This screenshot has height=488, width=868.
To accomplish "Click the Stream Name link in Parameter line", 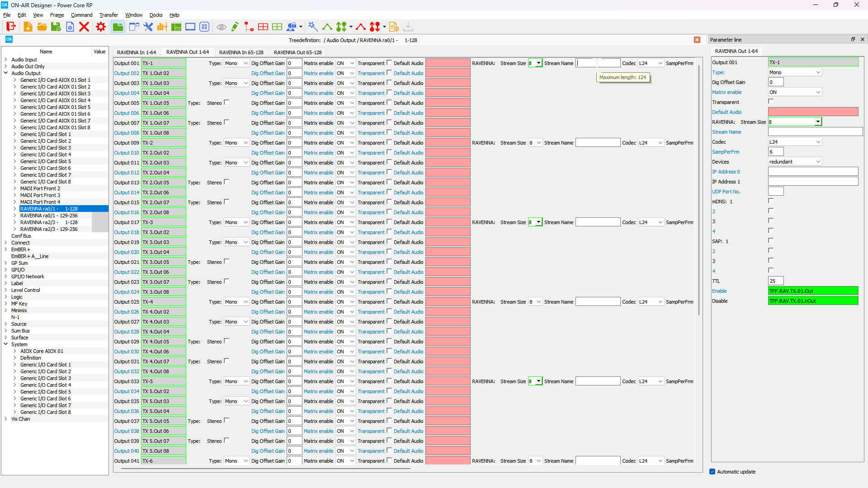I will tap(726, 132).
